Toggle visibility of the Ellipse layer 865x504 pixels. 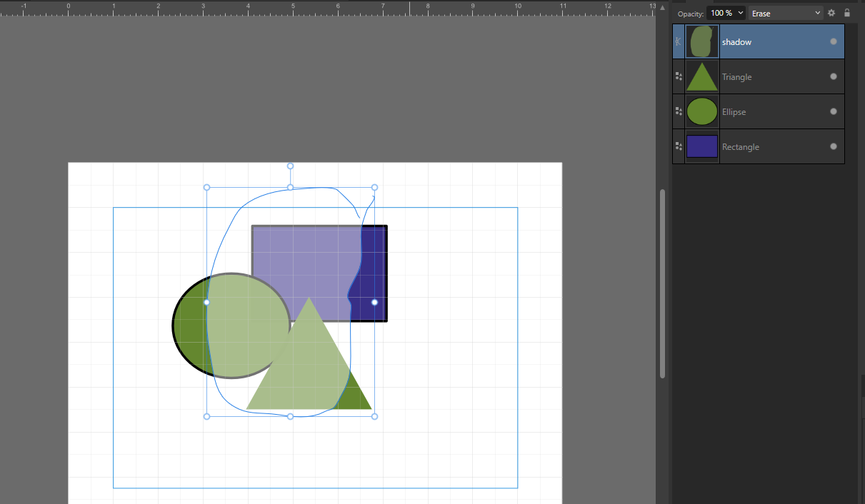tap(833, 111)
